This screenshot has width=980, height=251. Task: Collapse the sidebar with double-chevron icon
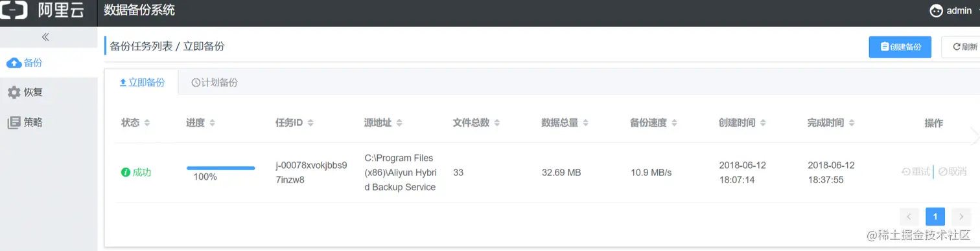45,37
